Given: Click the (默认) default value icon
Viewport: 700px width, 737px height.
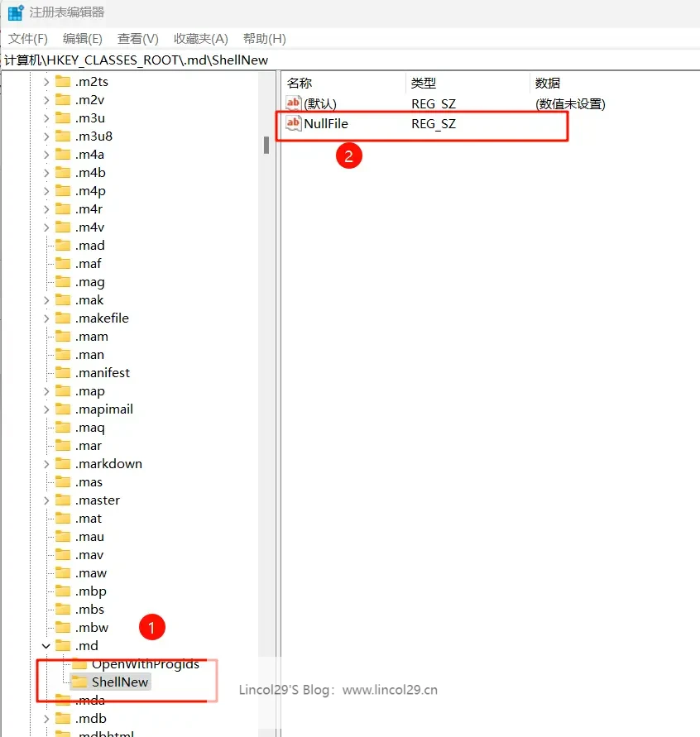Looking at the screenshot, I should coord(294,103).
